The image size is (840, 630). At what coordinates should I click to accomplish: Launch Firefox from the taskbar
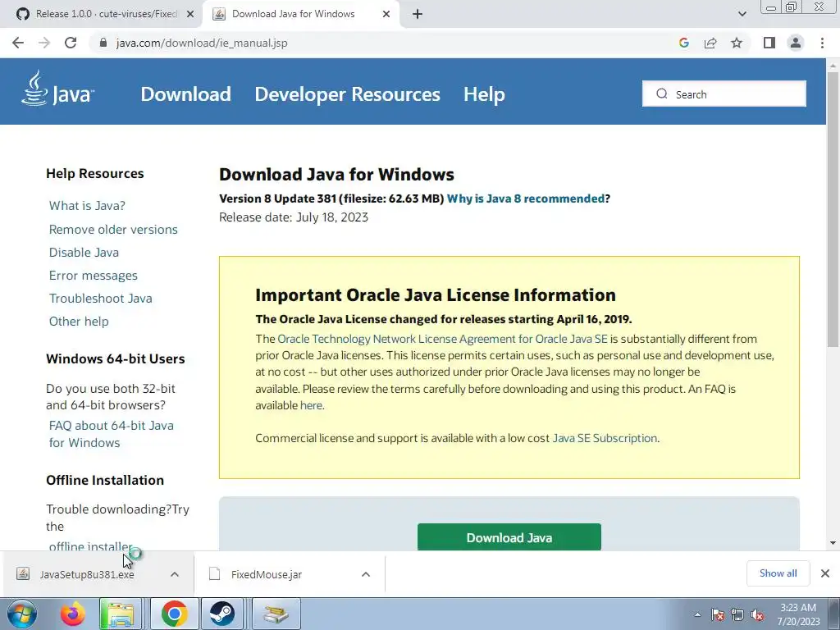click(72, 614)
